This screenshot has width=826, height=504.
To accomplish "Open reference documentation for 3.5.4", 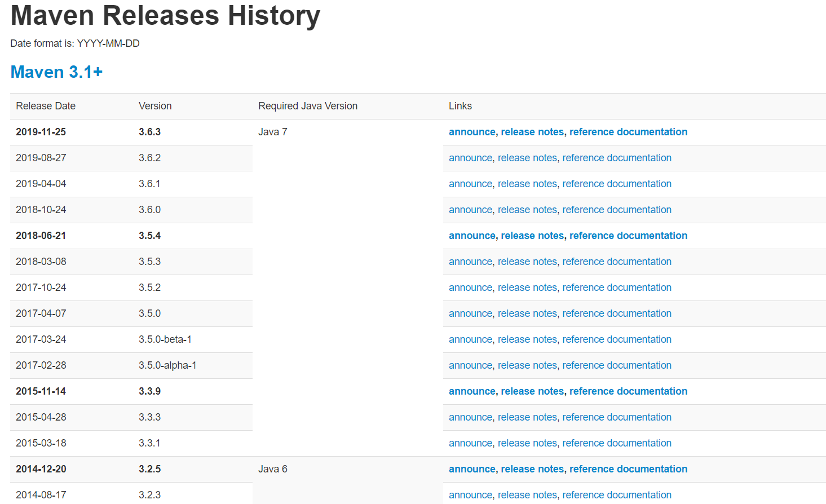I will coord(628,236).
